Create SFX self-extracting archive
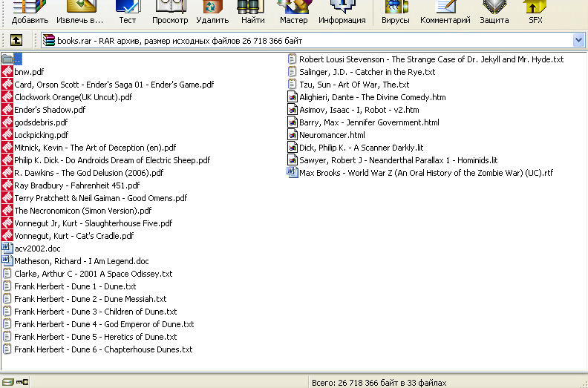Screen dimensions: 588x388 pyautogui.click(x=535, y=12)
